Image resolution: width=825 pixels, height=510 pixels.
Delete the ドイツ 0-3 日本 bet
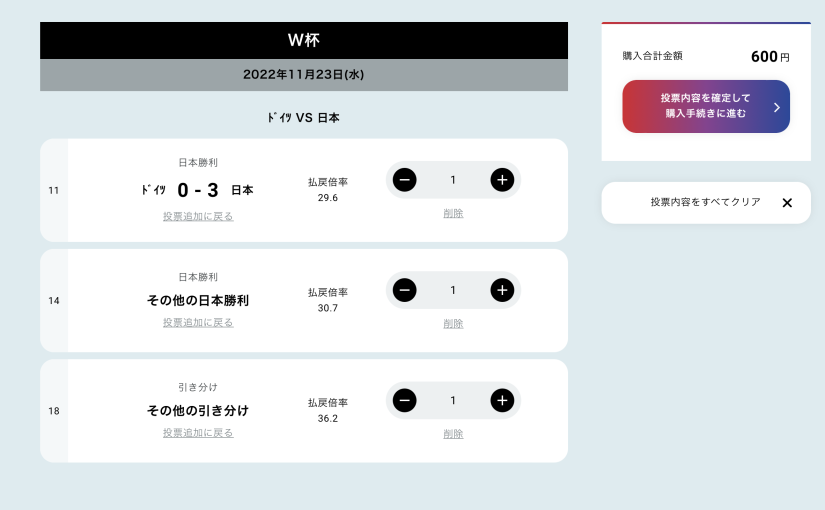tap(453, 213)
